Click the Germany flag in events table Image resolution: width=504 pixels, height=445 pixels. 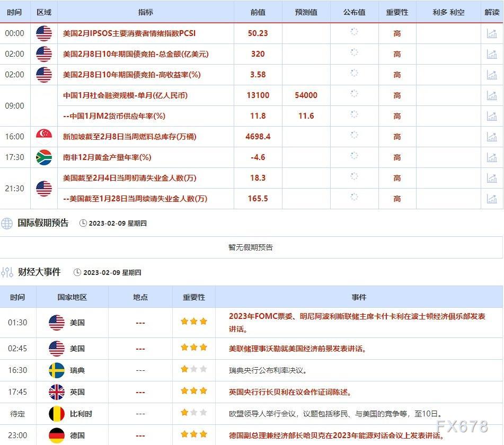[57, 435]
